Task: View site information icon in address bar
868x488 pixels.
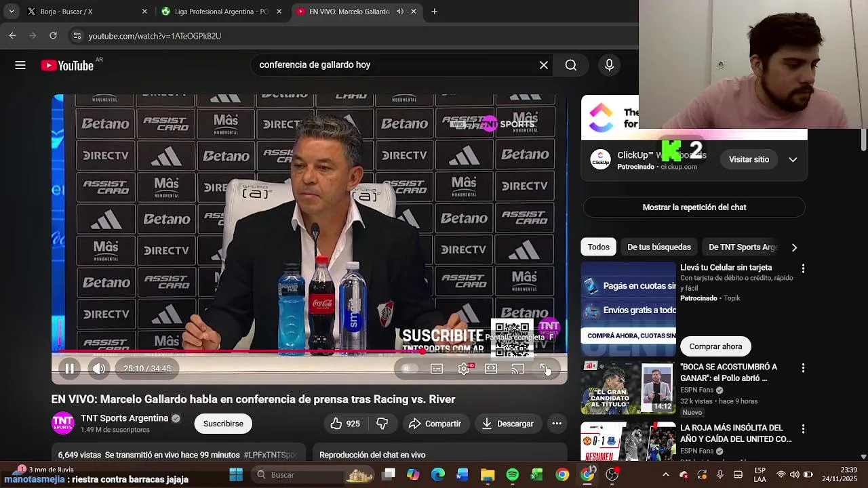Action: pyautogui.click(x=77, y=36)
